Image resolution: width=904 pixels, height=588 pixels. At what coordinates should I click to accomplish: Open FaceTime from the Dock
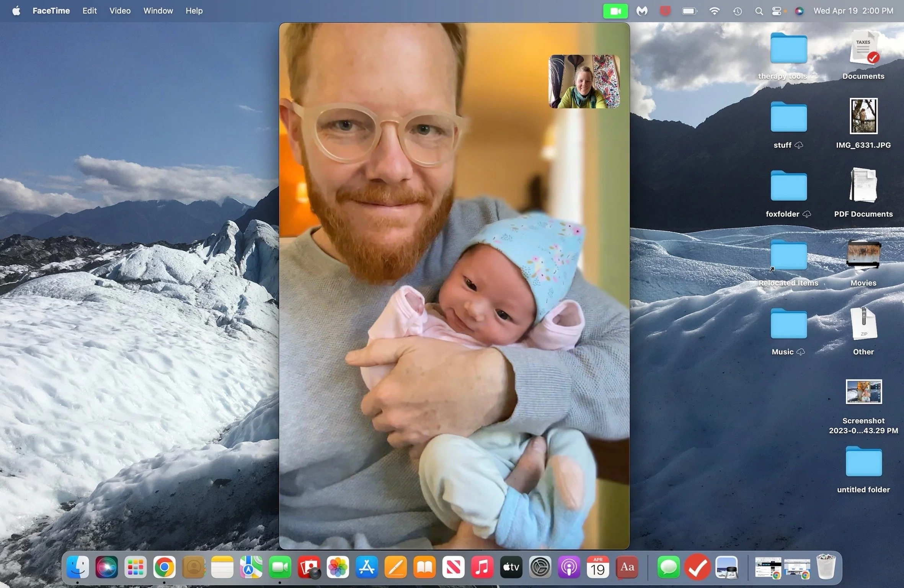[280, 567]
